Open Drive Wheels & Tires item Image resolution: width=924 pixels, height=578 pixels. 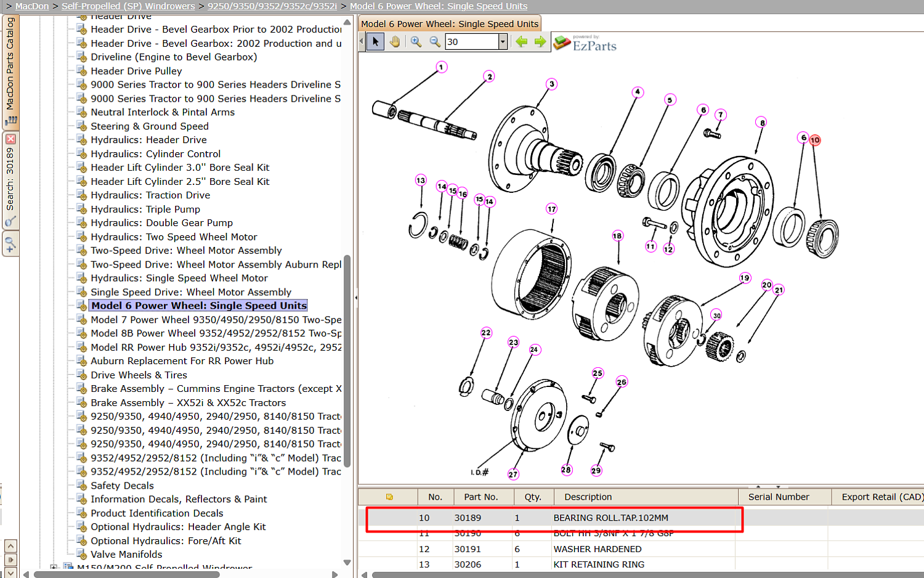(139, 375)
